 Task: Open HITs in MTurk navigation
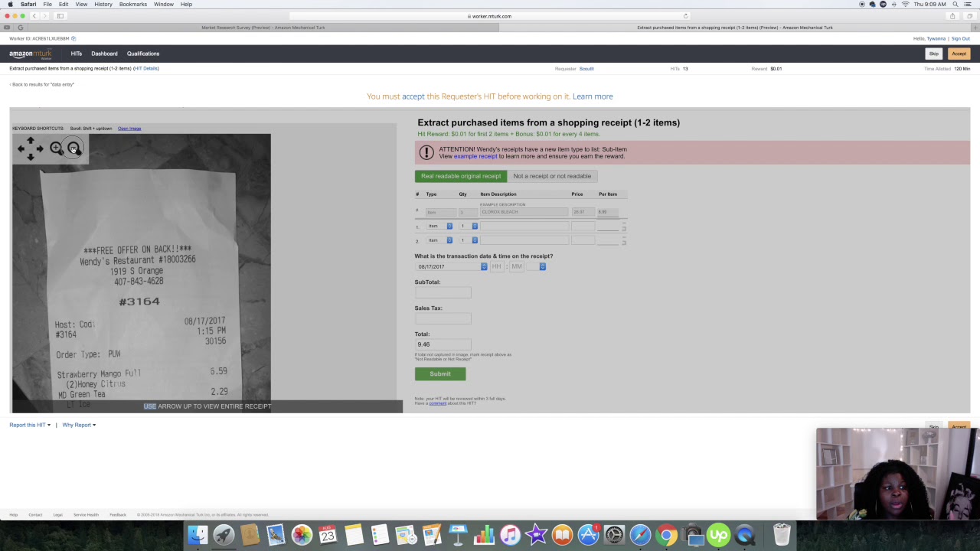[x=77, y=54]
